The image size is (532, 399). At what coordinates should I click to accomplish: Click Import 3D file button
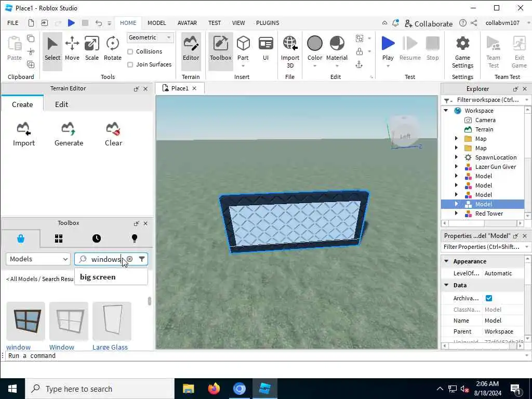(x=290, y=51)
